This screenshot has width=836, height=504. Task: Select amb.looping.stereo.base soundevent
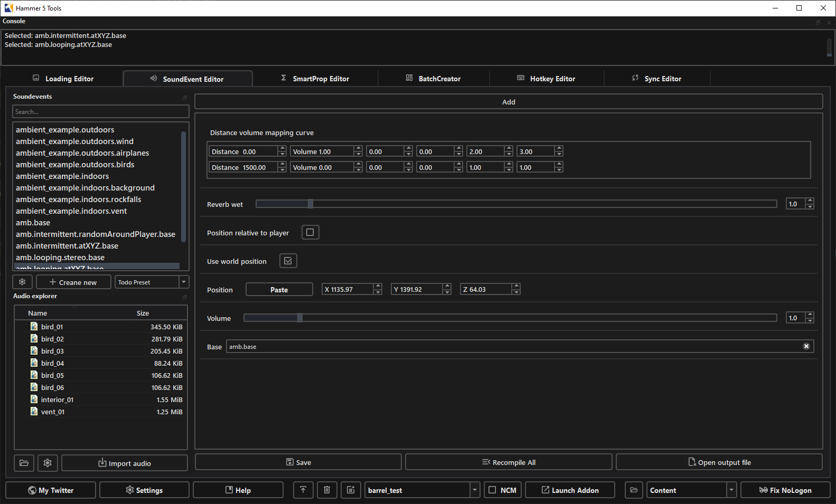60,257
